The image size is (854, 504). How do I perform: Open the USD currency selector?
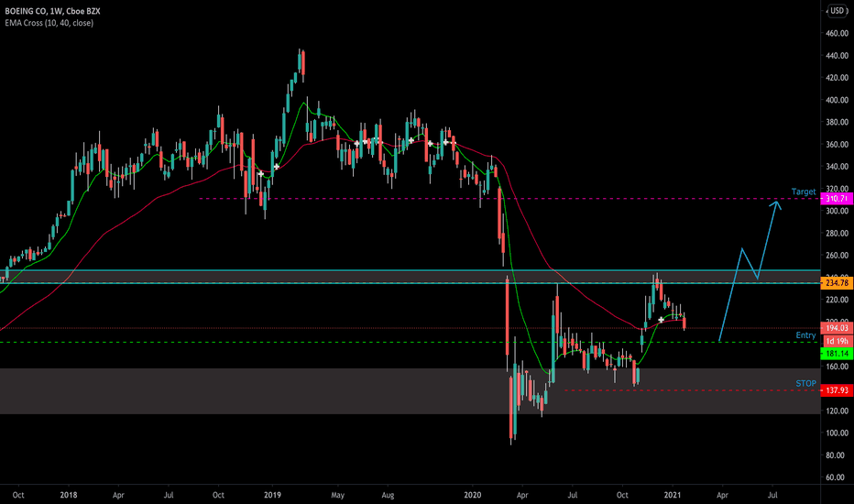[837, 11]
